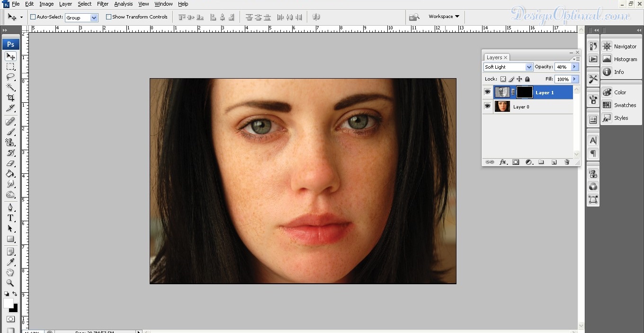This screenshot has width=644, height=333.
Task: Enable the Auto-Select checkbox
Action: (33, 17)
